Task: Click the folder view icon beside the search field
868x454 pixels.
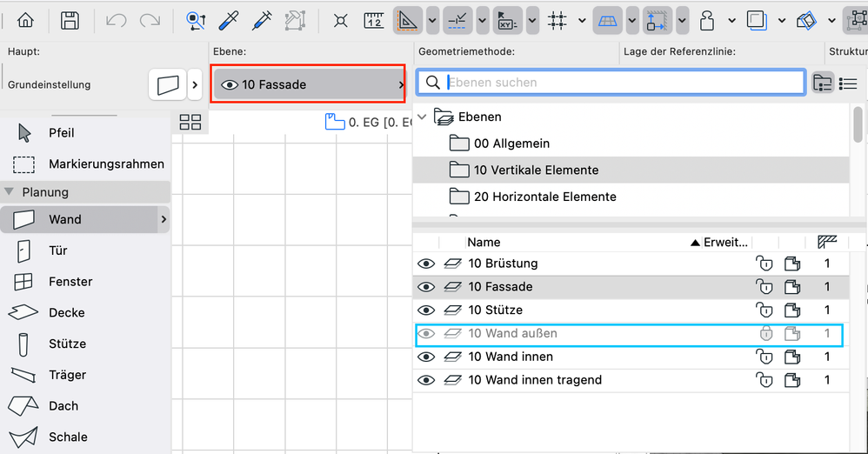Action: point(823,83)
